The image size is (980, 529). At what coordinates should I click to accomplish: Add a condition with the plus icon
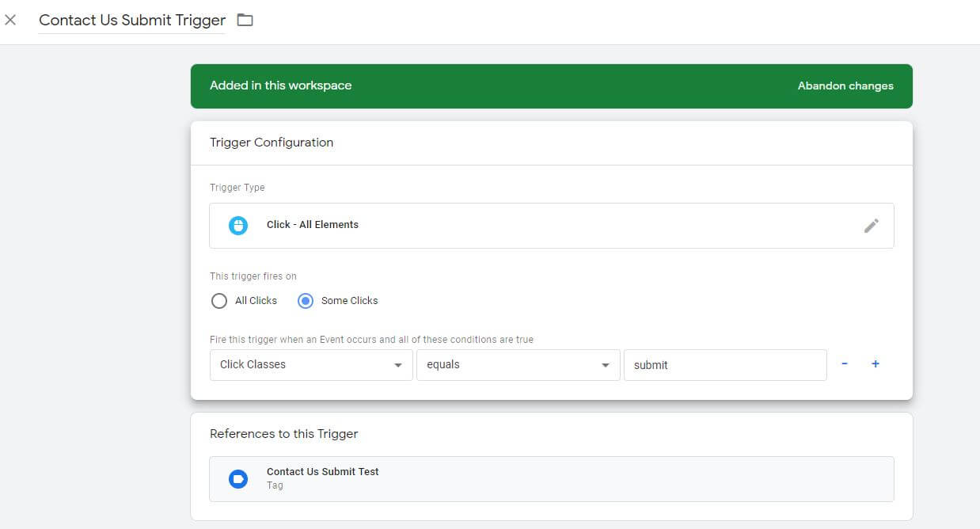(876, 364)
